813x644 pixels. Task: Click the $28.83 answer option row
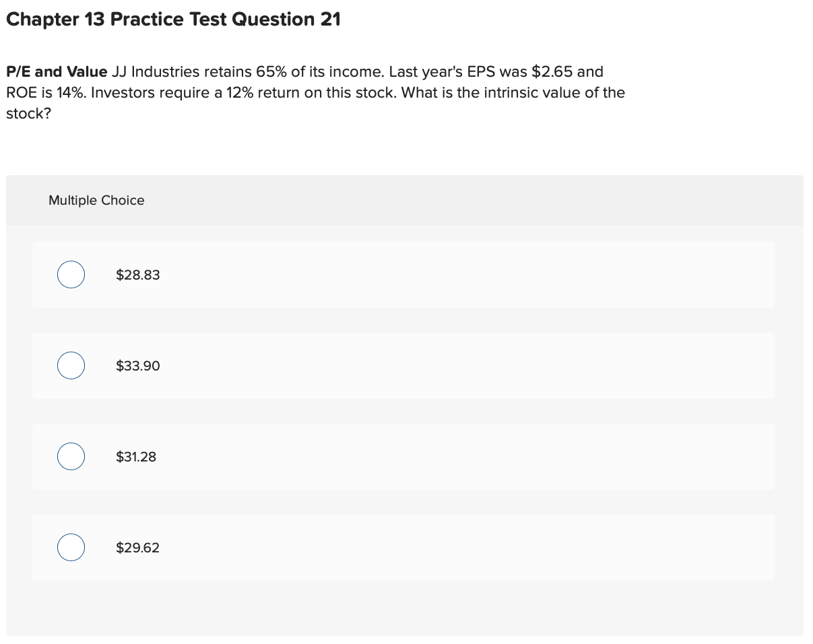[404, 274]
